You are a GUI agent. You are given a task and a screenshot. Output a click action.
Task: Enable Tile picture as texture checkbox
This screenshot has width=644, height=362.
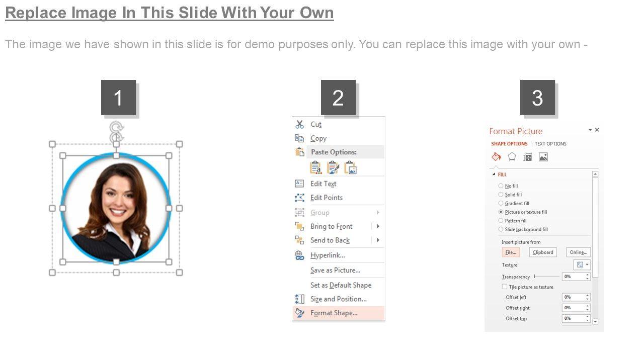pos(505,287)
